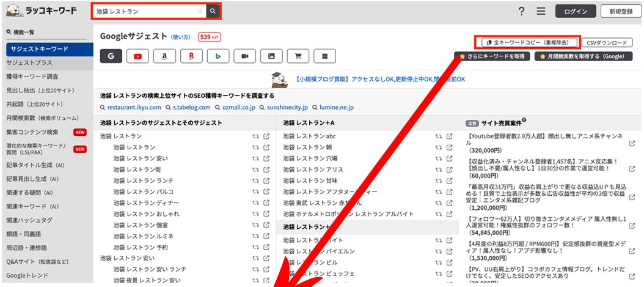Open external link for 池袋 レストラン 甘味

click(x=449, y=181)
